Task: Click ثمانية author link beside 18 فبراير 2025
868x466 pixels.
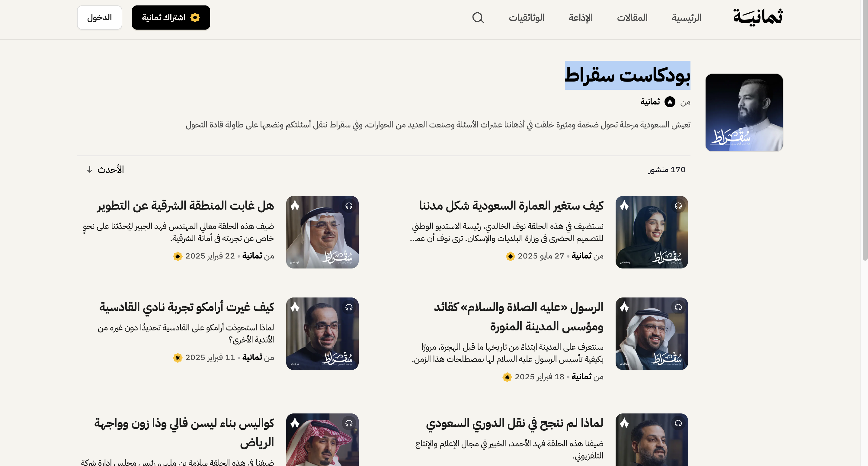Action: [x=581, y=377]
